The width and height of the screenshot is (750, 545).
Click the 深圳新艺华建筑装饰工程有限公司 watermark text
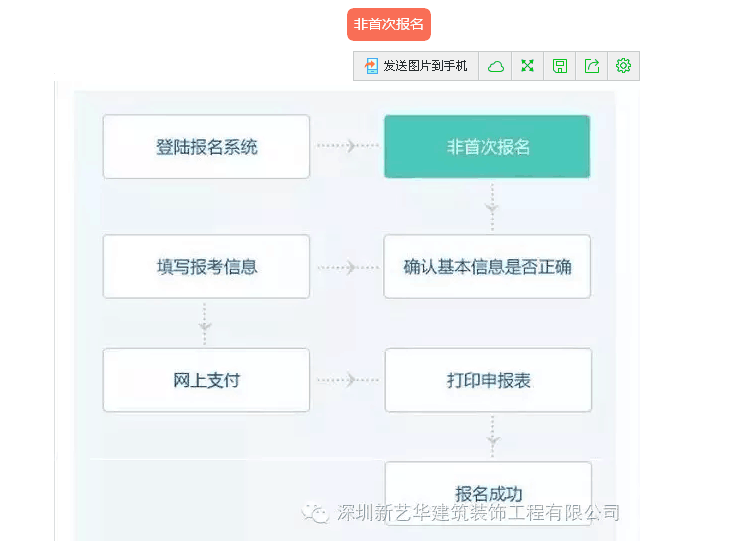coord(478,513)
